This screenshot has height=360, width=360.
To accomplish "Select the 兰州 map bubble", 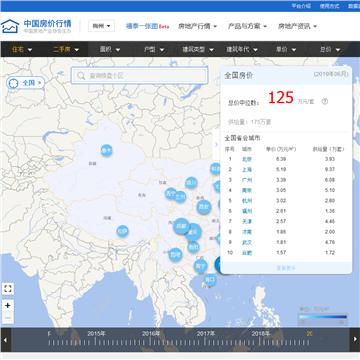I will (x=180, y=196).
